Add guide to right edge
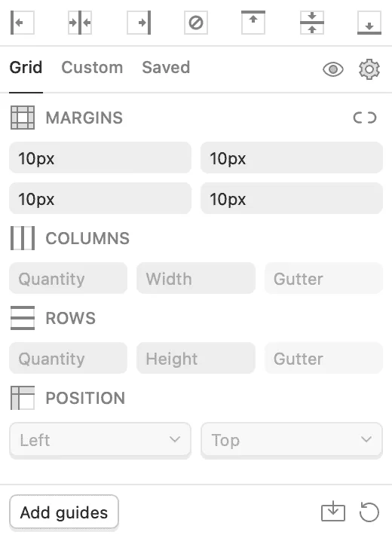The height and width of the screenshot is (538, 392). [139, 23]
